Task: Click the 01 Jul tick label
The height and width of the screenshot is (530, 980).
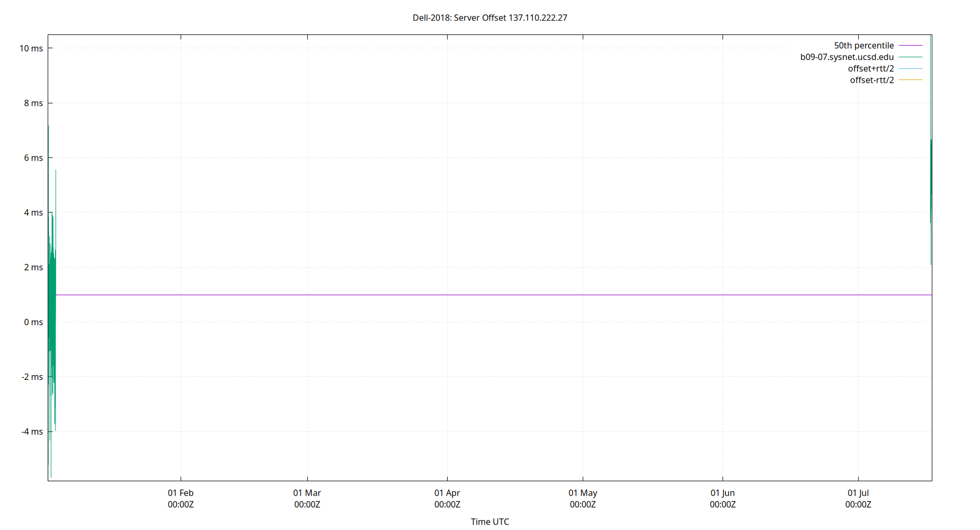Action: click(859, 493)
